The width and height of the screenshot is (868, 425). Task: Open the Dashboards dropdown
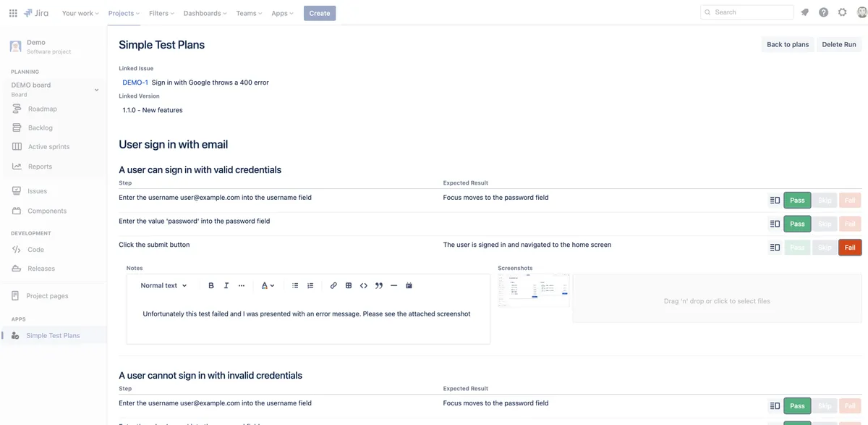click(205, 13)
